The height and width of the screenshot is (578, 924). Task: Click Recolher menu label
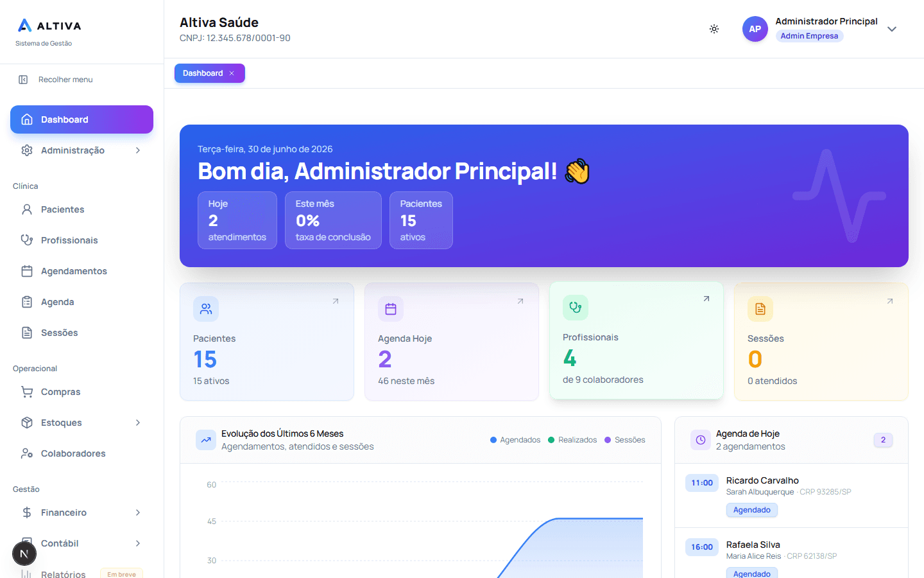tap(65, 80)
